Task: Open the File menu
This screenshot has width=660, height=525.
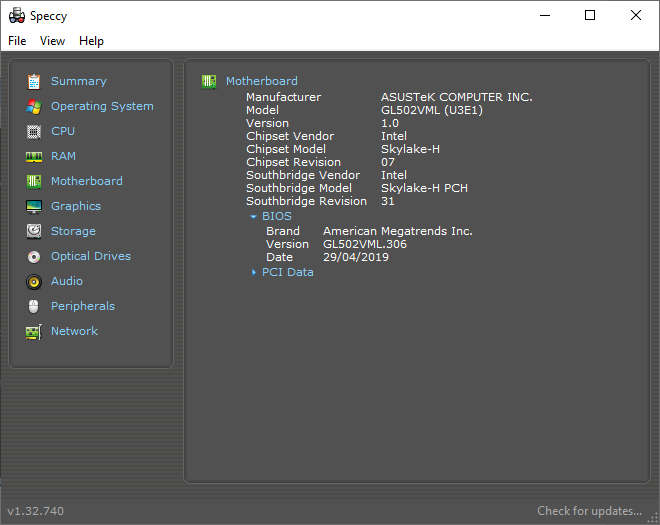Action: click(17, 41)
